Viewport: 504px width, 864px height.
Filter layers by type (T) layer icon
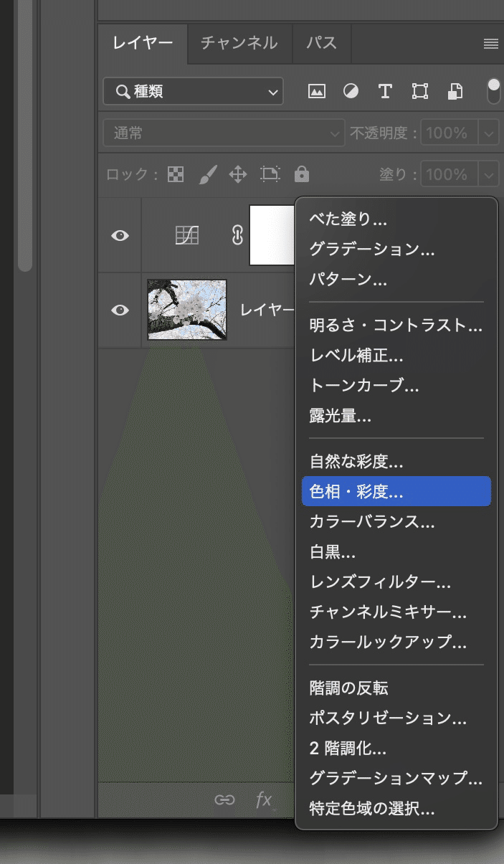(385, 92)
